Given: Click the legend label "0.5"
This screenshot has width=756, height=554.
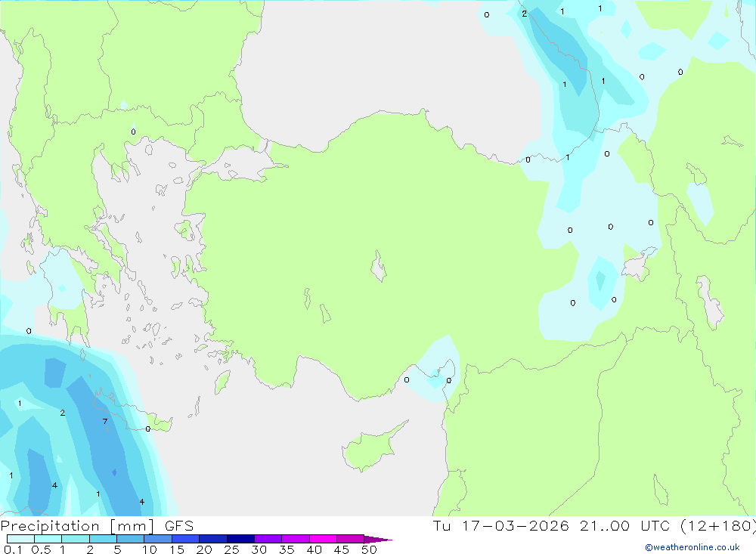Looking at the screenshot, I should tap(41, 549).
